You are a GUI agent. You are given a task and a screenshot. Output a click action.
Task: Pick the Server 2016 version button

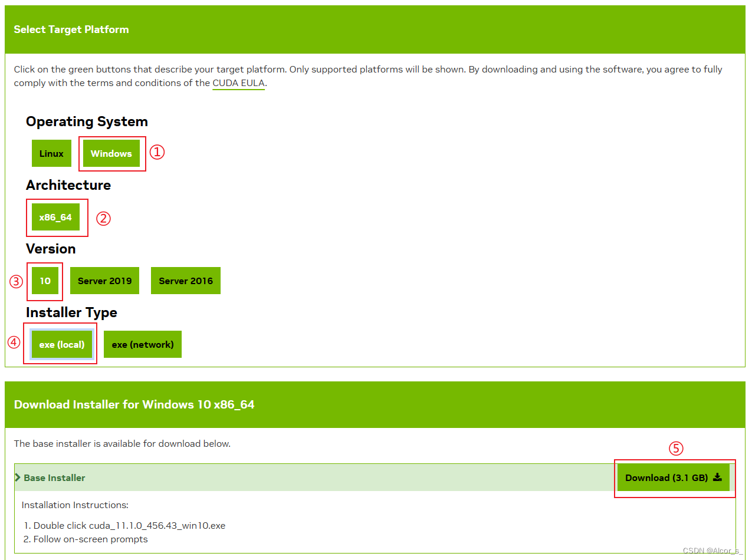[x=186, y=281]
